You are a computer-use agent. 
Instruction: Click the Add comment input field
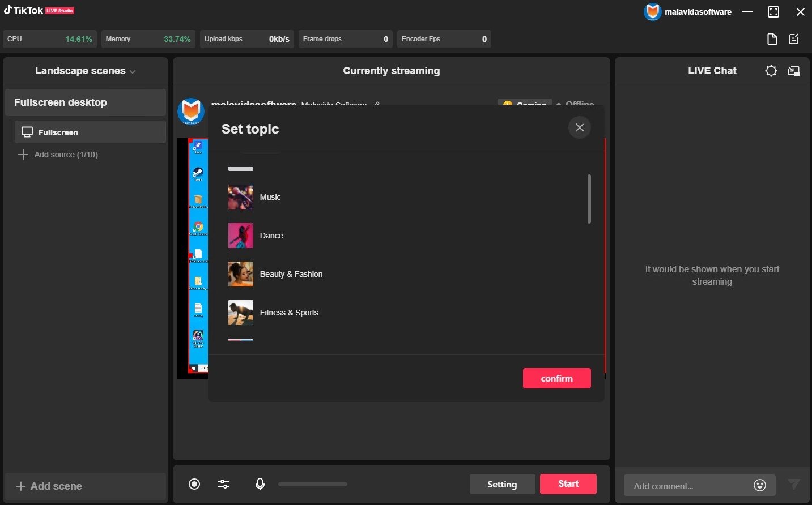(680, 485)
